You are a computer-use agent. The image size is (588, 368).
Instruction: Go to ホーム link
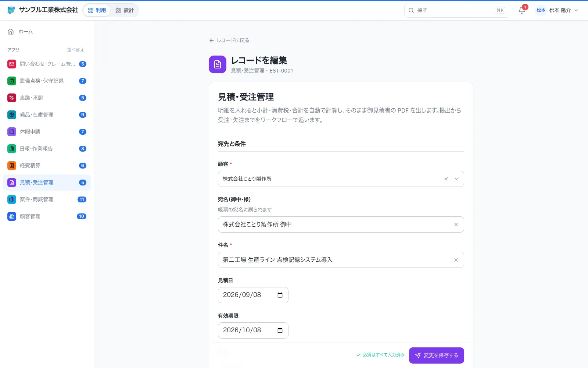coord(47,32)
